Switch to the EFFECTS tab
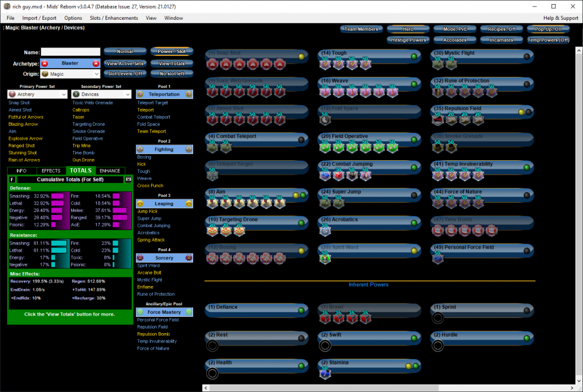This screenshot has height=392, width=583. tap(51, 171)
